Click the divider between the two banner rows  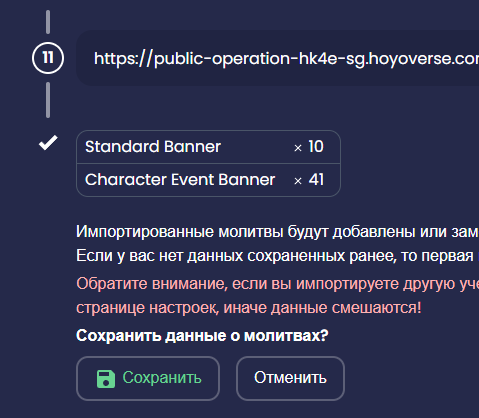pos(208,163)
